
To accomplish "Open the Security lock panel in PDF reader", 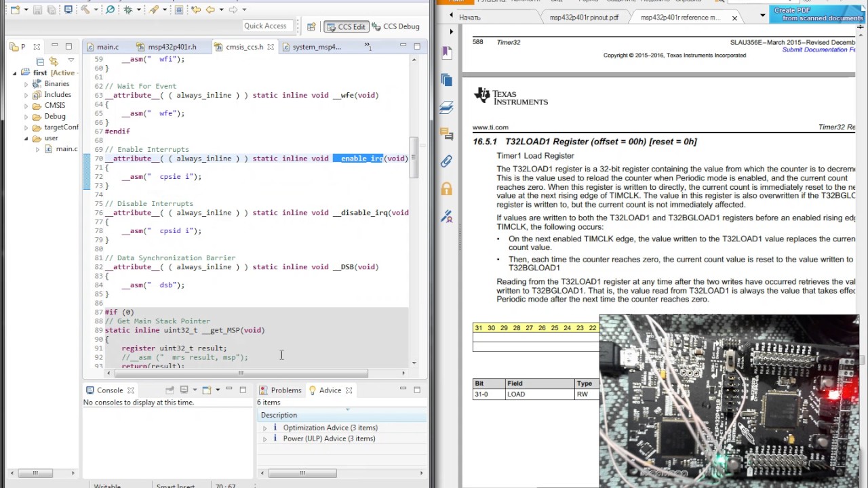I will point(446,188).
